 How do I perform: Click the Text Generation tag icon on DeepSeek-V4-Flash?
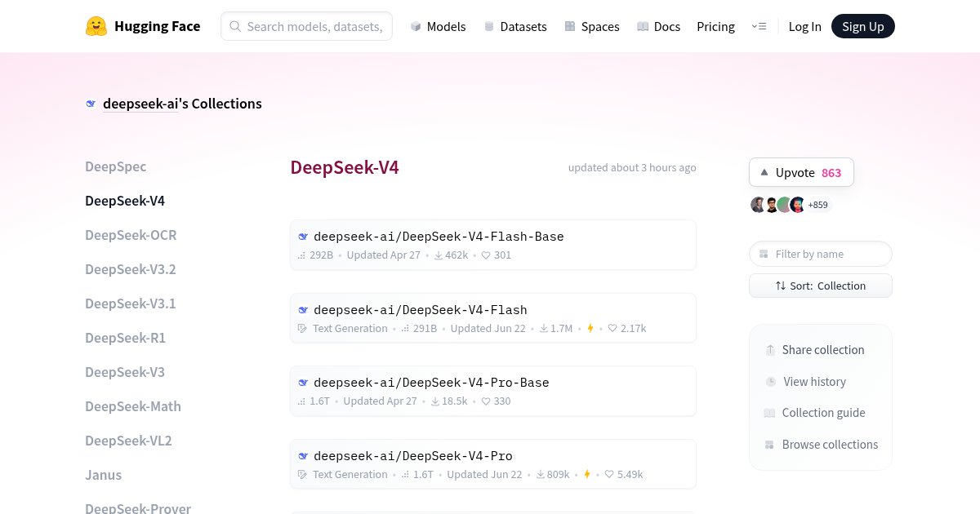coord(303,329)
